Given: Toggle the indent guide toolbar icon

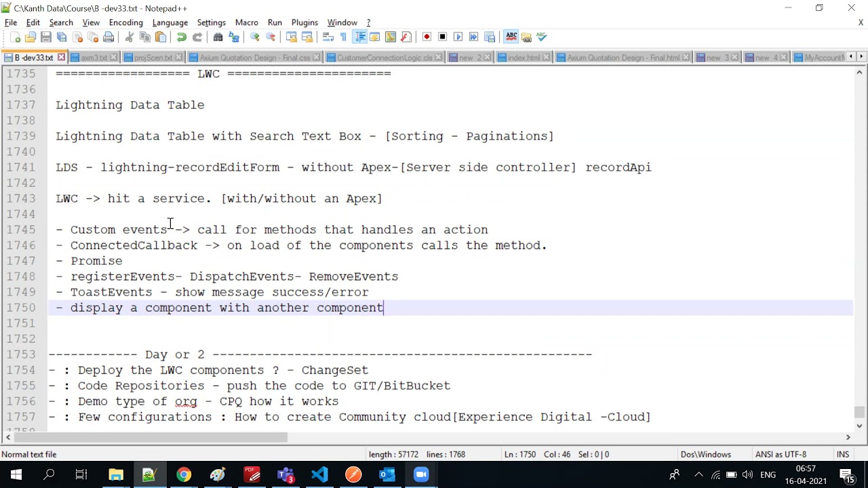Looking at the screenshot, I should 359,37.
